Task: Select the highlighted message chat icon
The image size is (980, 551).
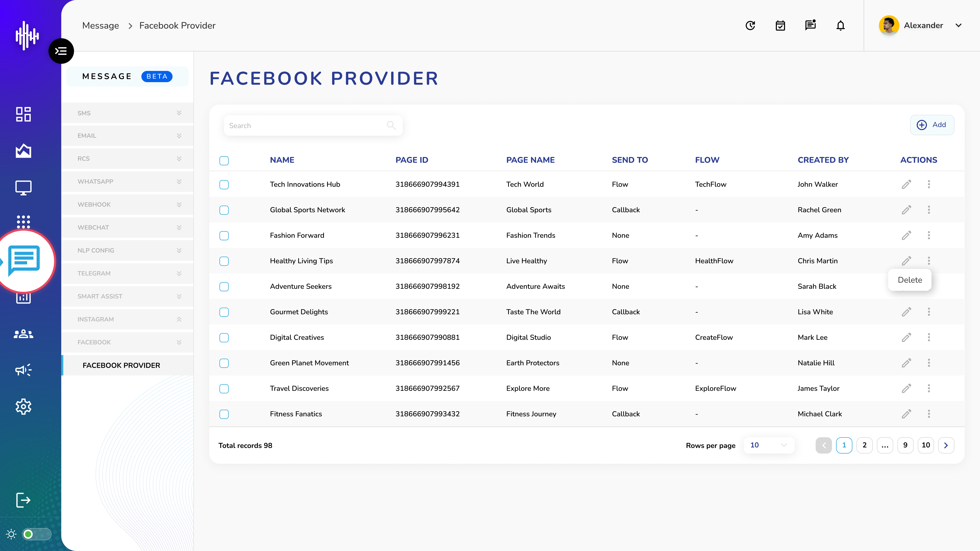Action: (24, 261)
